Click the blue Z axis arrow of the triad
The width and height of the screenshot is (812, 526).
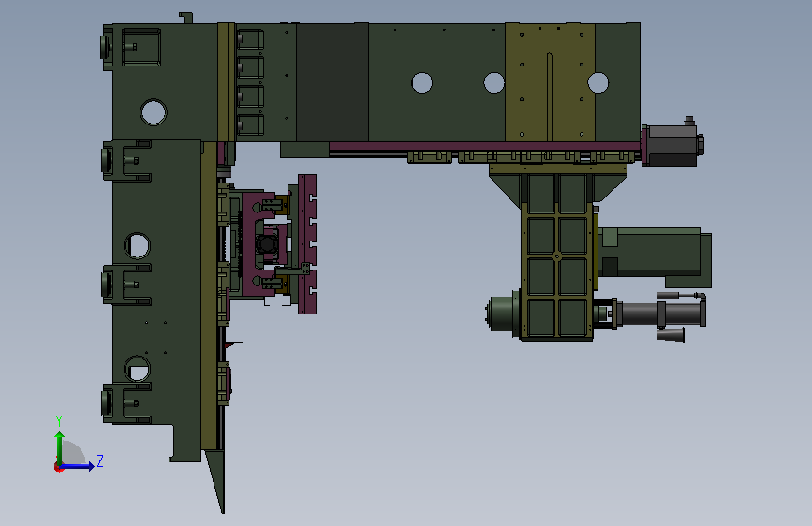click(78, 466)
